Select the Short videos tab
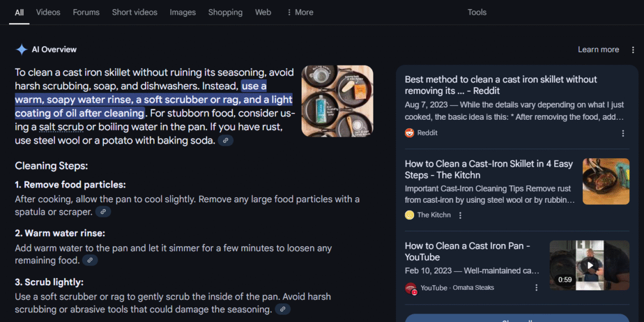Screen dimensions: 644x322 pyautogui.click(x=134, y=12)
